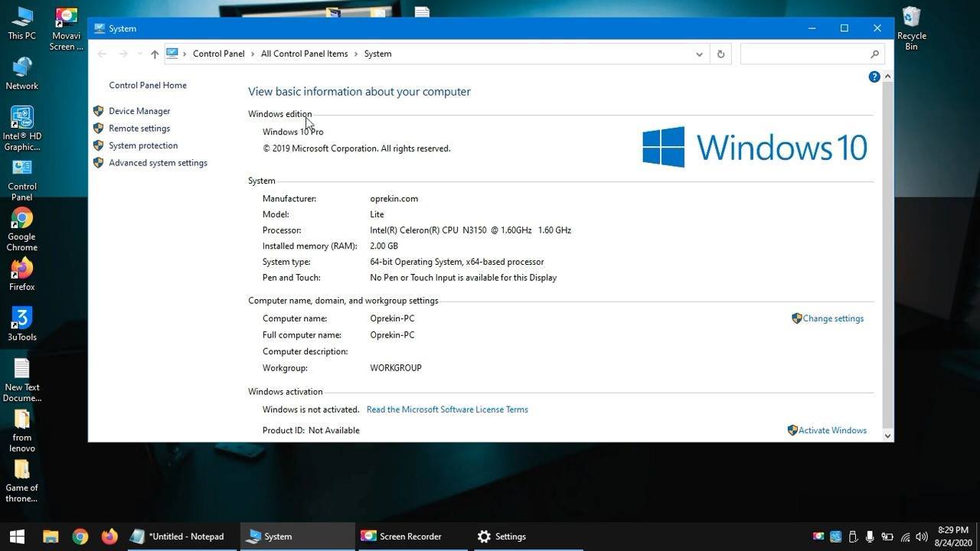Open the Wi-Fi network tray icon
Image resolution: width=980 pixels, height=551 pixels.
(x=905, y=536)
